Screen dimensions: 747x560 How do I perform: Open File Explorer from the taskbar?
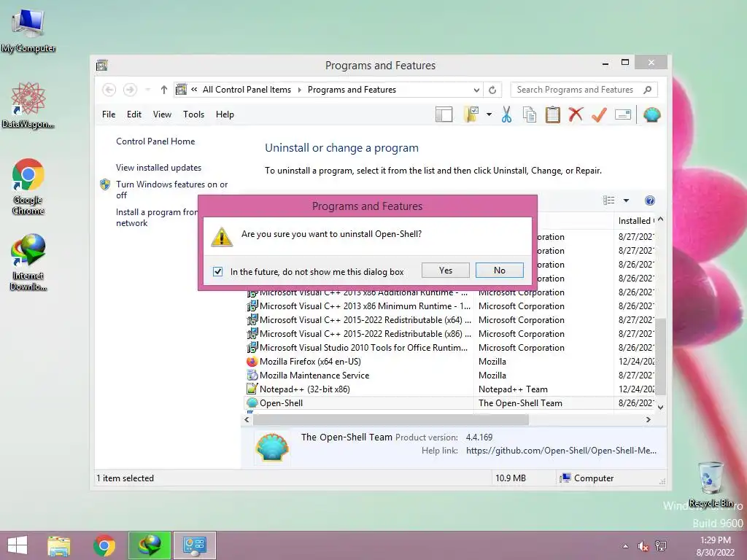(59, 545)
